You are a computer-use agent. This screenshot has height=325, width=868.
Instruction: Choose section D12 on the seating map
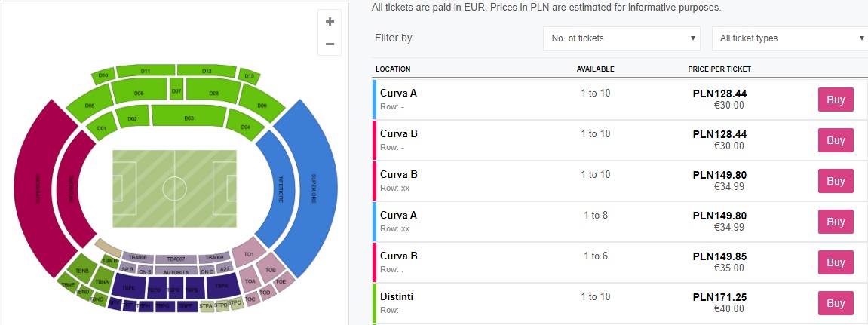point(206,72)
